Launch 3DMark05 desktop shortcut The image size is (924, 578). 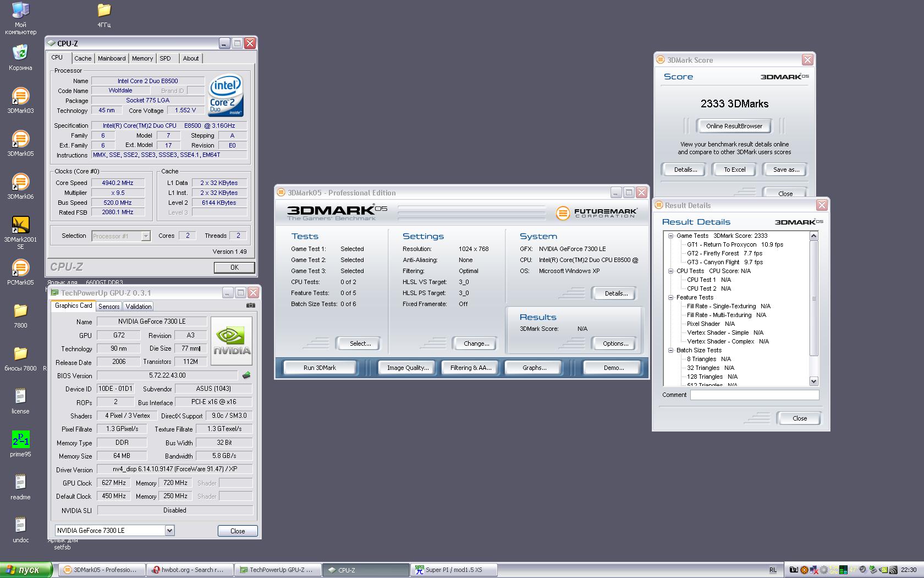tap(20, 143)
